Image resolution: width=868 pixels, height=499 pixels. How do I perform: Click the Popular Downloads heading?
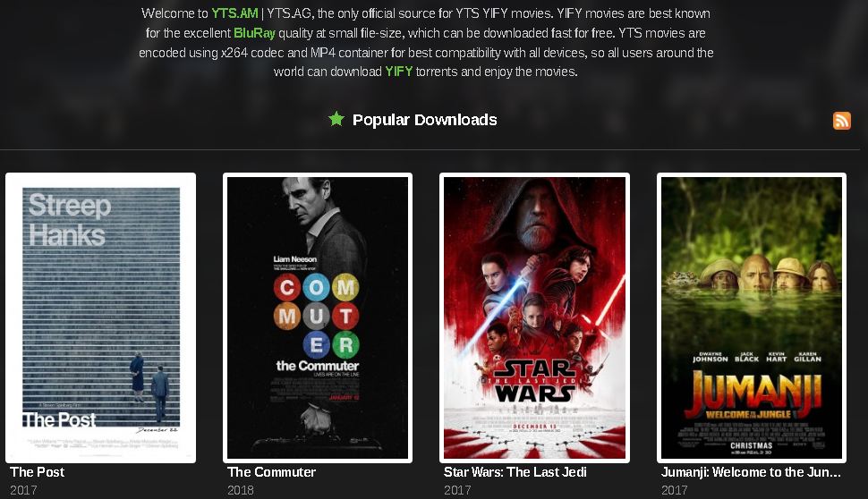(x=424, y=120)
